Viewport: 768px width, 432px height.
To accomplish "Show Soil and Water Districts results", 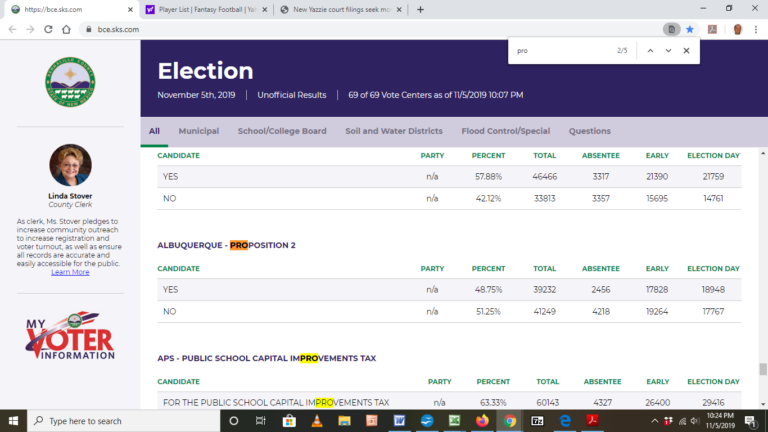I will pyautogui.click(x=393, y=131).
